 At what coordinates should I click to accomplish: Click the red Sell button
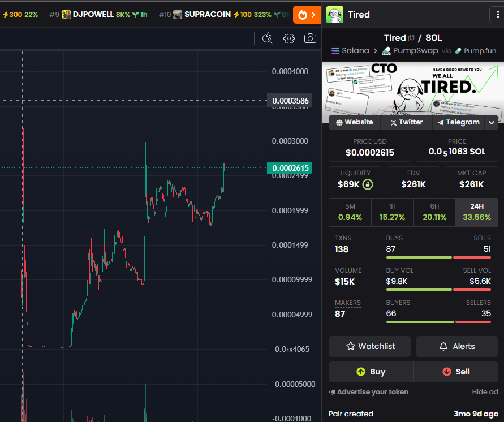coord(456,372)
